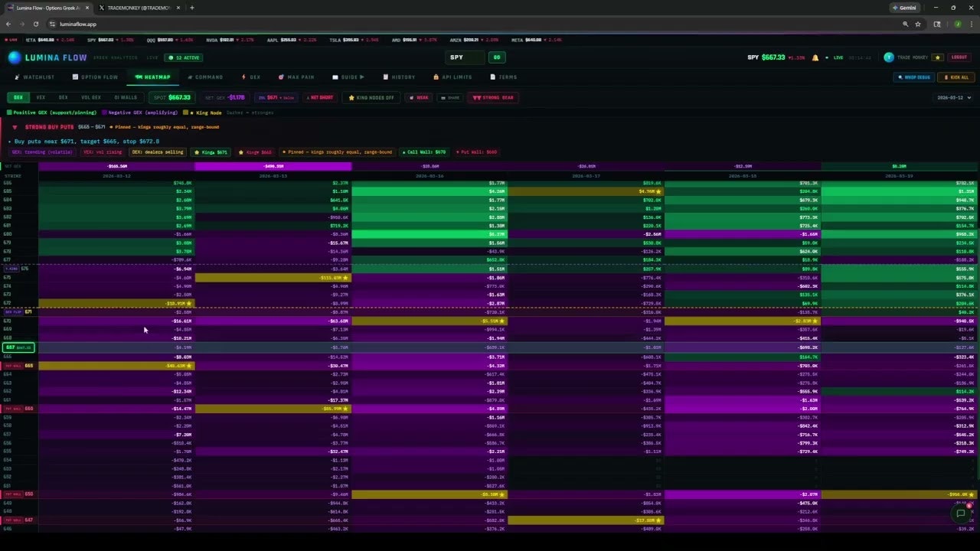The width and height of the screenshot is (980, 551).
Task: Collapse the Strong Buy Puts signal triangle
Action: click(15, 127)
